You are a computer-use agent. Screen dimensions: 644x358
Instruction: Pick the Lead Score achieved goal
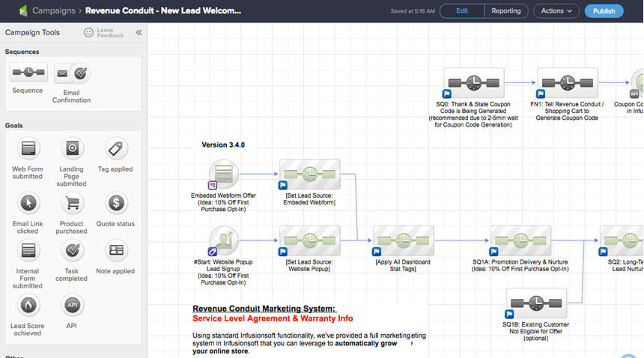tap(28, 305)
